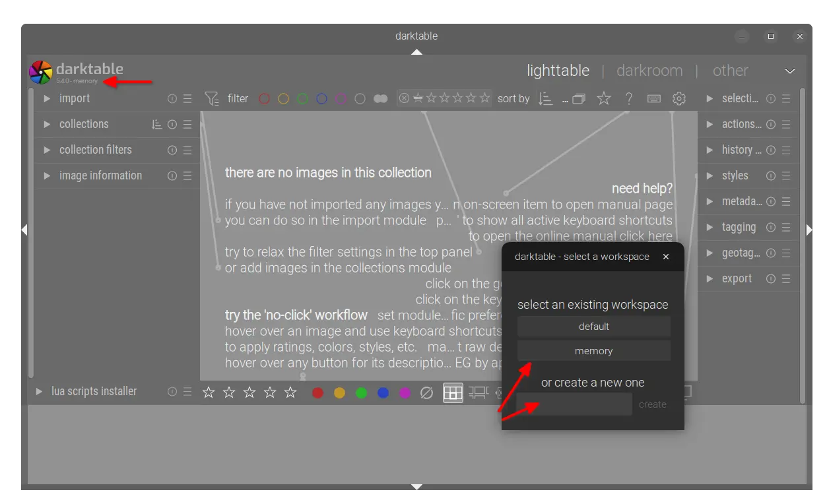Click the question mark help icon
This screenshot has height=504, width=827.
click(629, 99)
